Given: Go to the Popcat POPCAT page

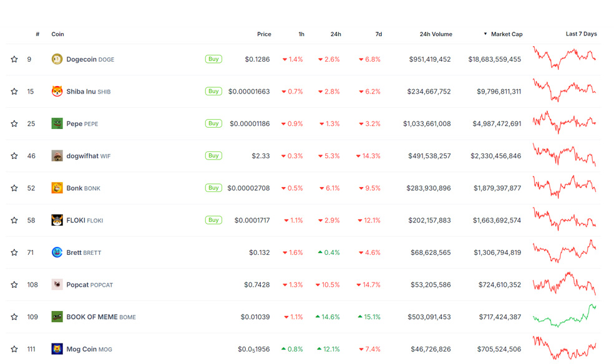Looking at the screenshot, I should click(x=90, y=285).
